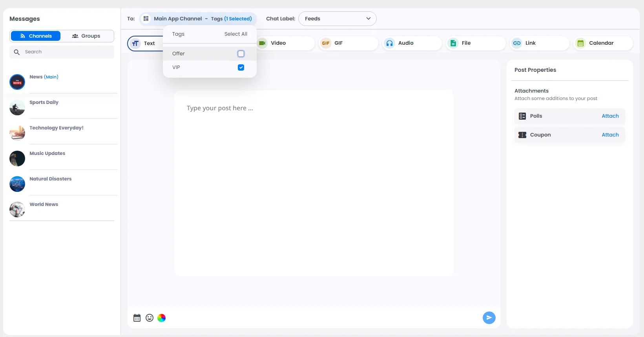Click the Offer tag label
Viewport: 644px width, 337px height.
coord(179,54)
